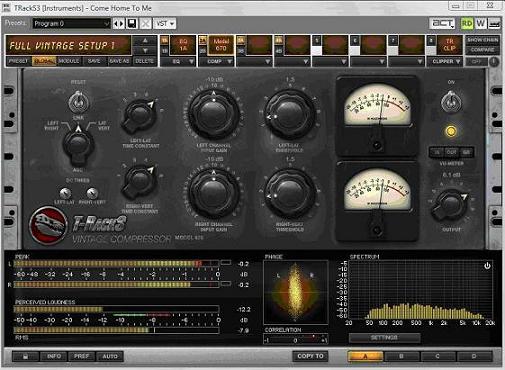Image resolution: width=505 pixels, height=370 pixels.
Task: Select the Model 670 module slot
Action: tap(221, 45)
